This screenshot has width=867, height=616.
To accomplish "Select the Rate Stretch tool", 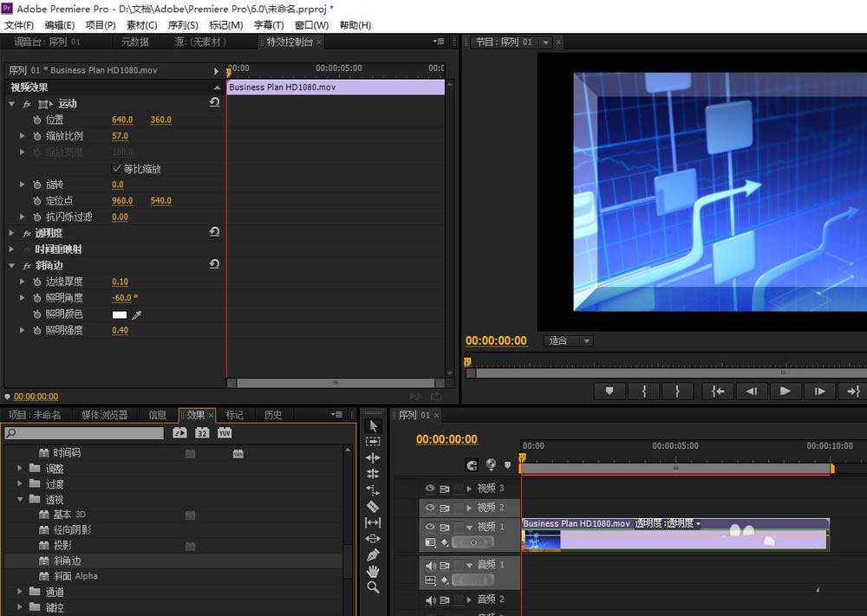I will (373, 490).
